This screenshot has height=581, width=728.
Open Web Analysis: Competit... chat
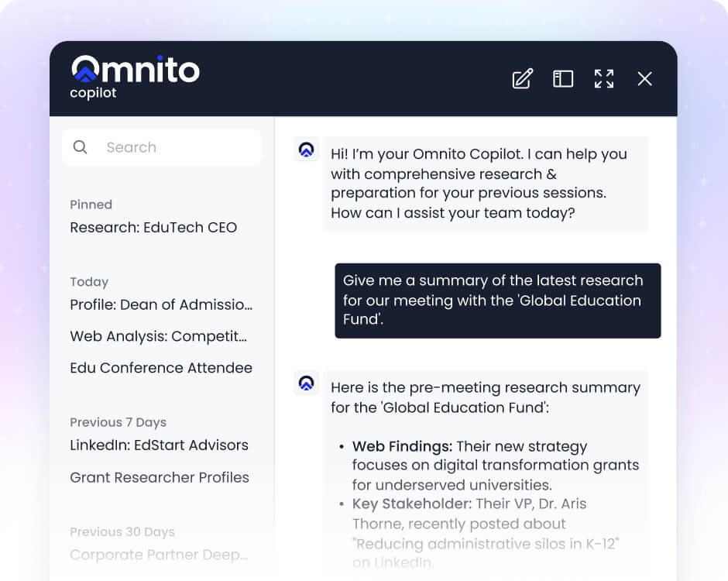pos(158,336)
